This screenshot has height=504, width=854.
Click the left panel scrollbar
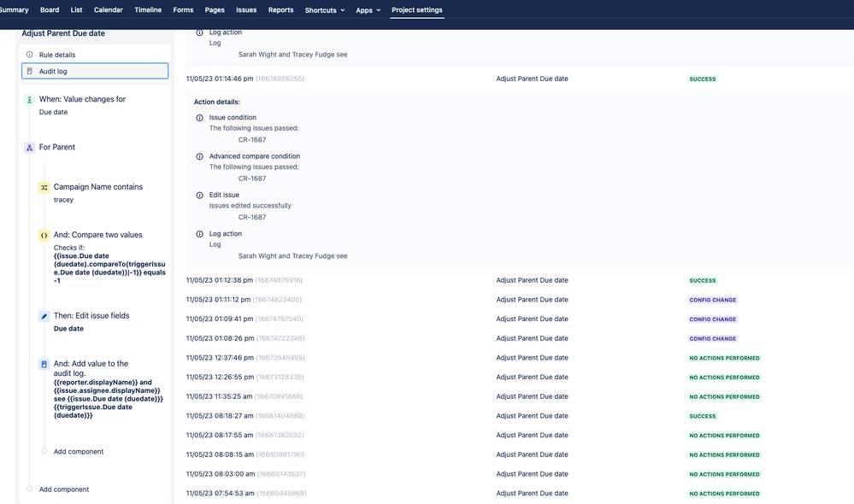point(172,256)
